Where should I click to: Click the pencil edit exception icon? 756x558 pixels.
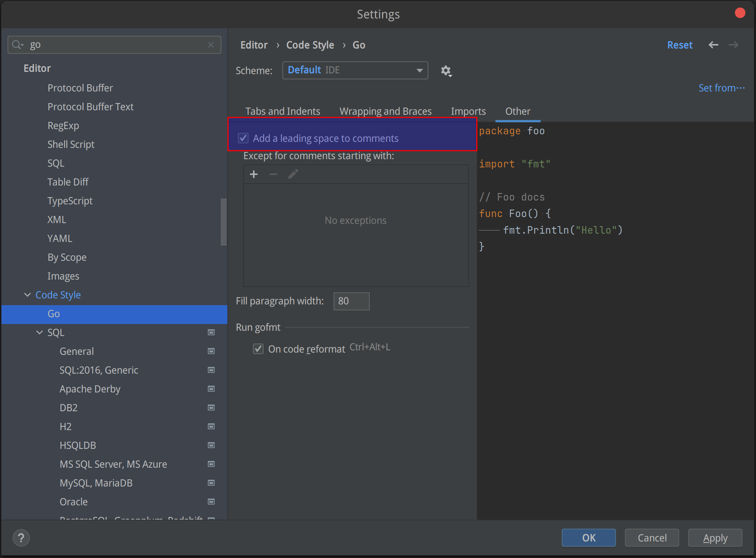pyautogui.click(x=293, y=174)
